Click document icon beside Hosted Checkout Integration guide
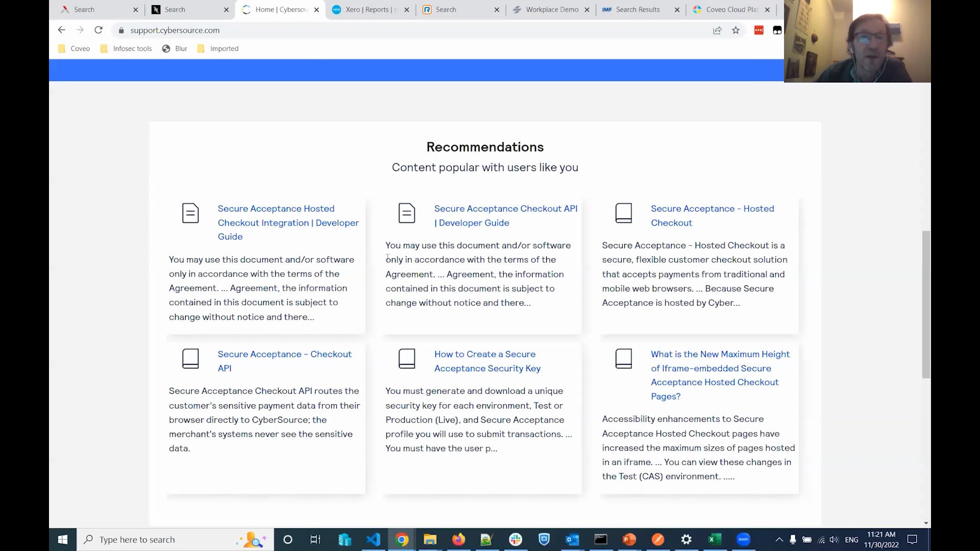The height and width of the screenshot is (551, 980). pos(190,213)
